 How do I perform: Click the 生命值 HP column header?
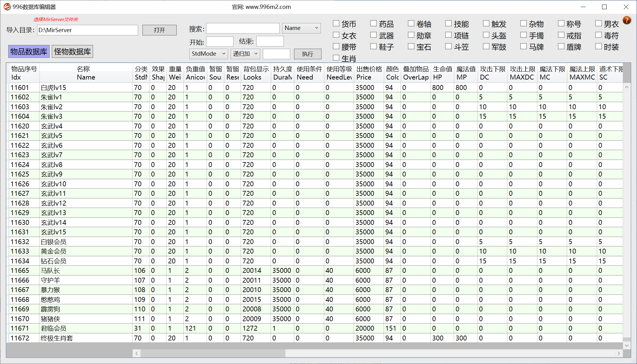(443, 73)
